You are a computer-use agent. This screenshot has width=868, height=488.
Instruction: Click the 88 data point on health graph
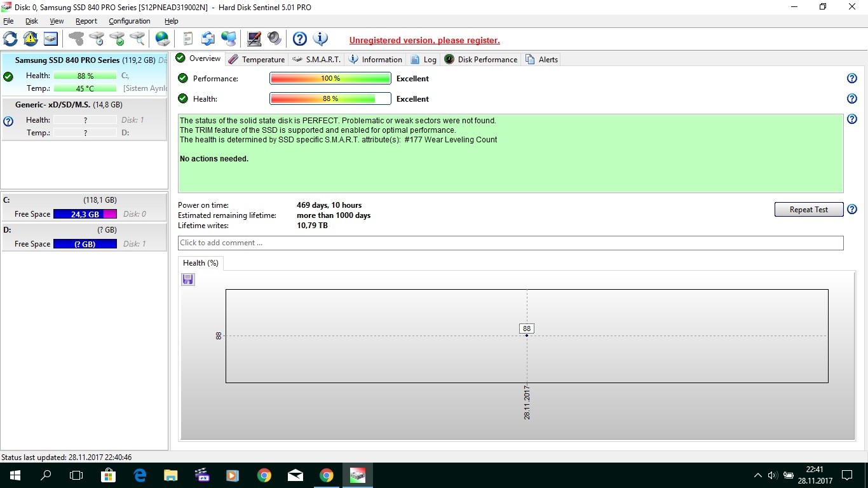coord(527,335)
